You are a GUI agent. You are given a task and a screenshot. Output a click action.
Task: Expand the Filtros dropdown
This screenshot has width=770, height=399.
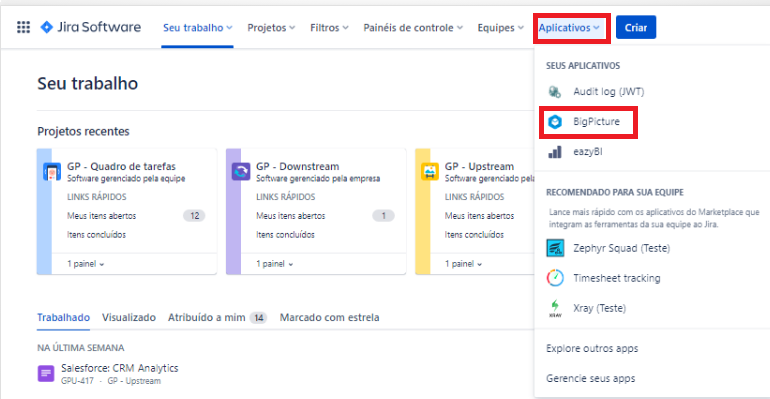pos(329,27)
